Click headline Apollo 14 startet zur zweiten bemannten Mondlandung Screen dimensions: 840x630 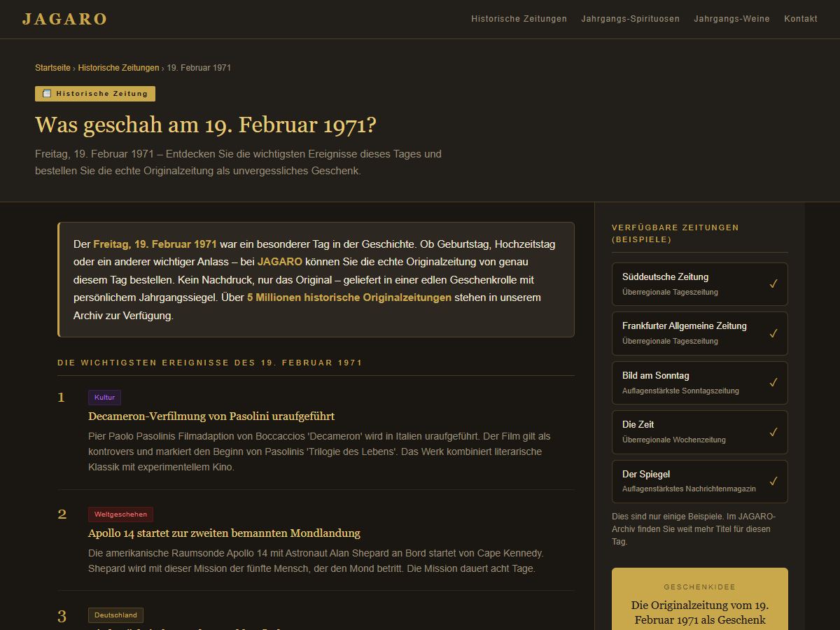(224, 533)
